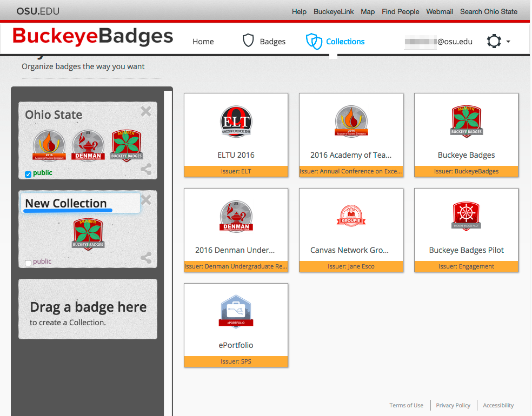
Task: Check public for New Collection
Action: click(28, 263)
